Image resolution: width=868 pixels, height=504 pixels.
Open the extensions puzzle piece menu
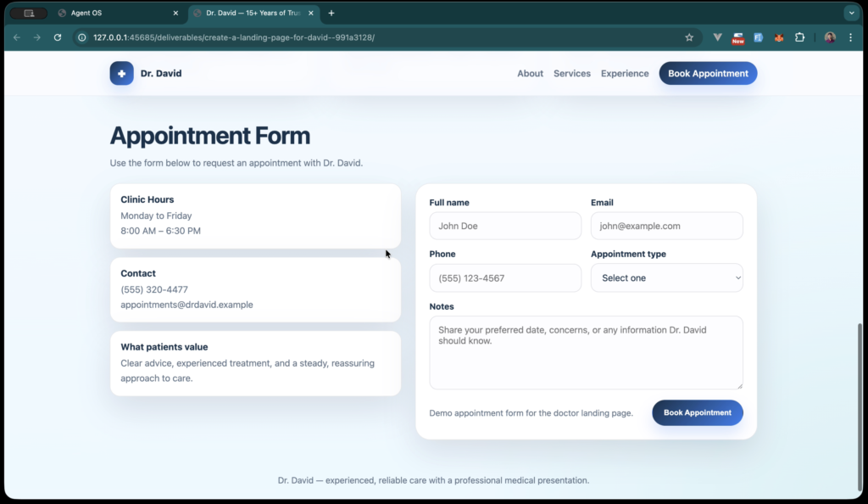coord(800,37)
